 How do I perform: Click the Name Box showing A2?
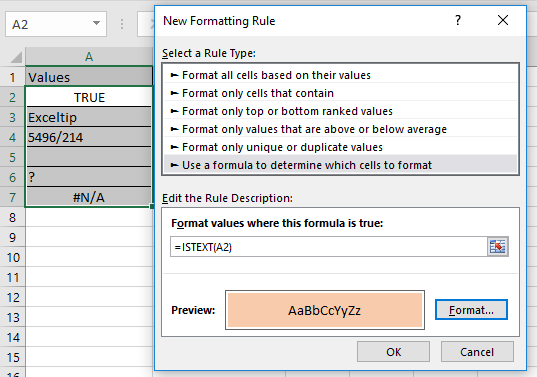point(56,24)
